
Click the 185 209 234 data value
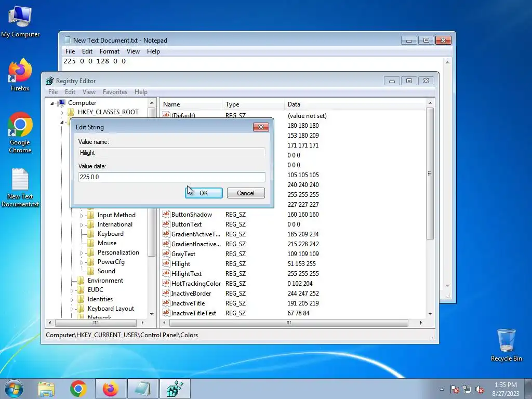click(x=303, y=234)
